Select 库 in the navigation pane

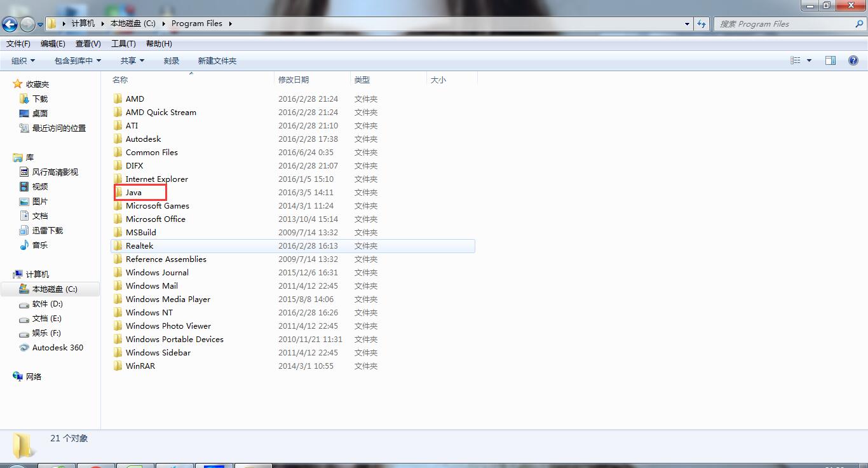pos(30,157)
